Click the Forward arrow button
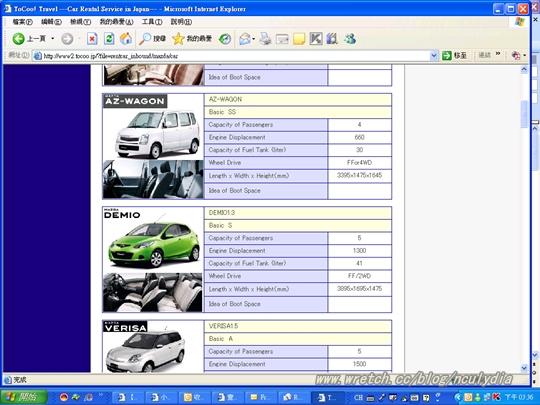Image resolution: width=540 pixels, height=405 pixels. pyautogui.click(x=67, y=39)
